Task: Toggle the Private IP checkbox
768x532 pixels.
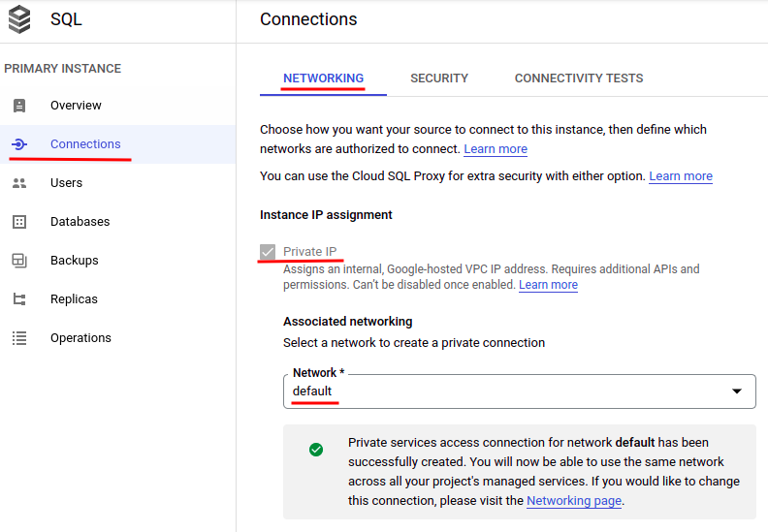Action: pyautogui.click(x=268, y=253)
